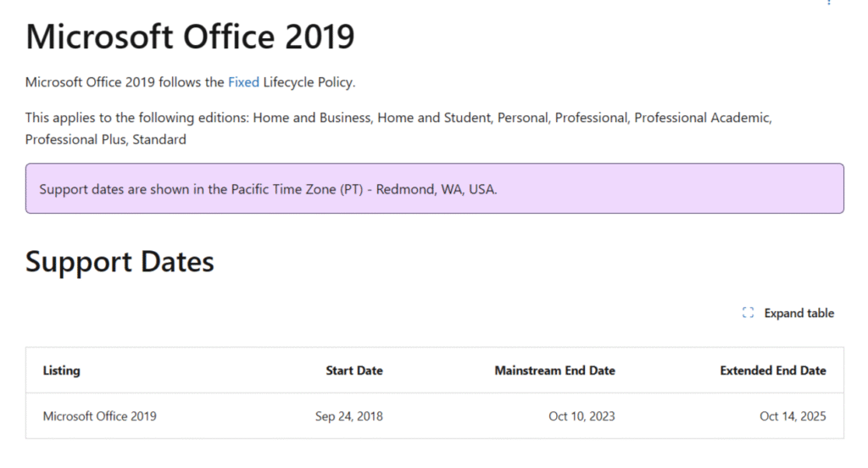Click the Support Dates heading
This screenshot has width=868, height=468.
pos(120,262)
